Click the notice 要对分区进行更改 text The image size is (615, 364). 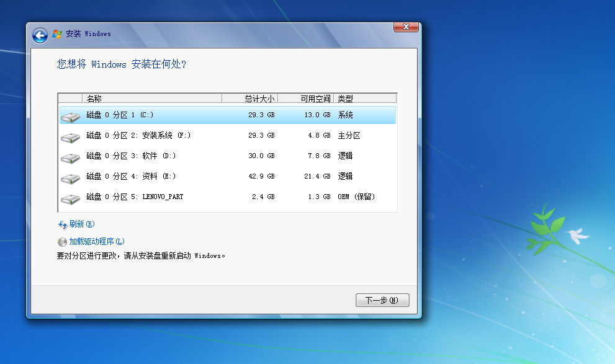(141, 256)
